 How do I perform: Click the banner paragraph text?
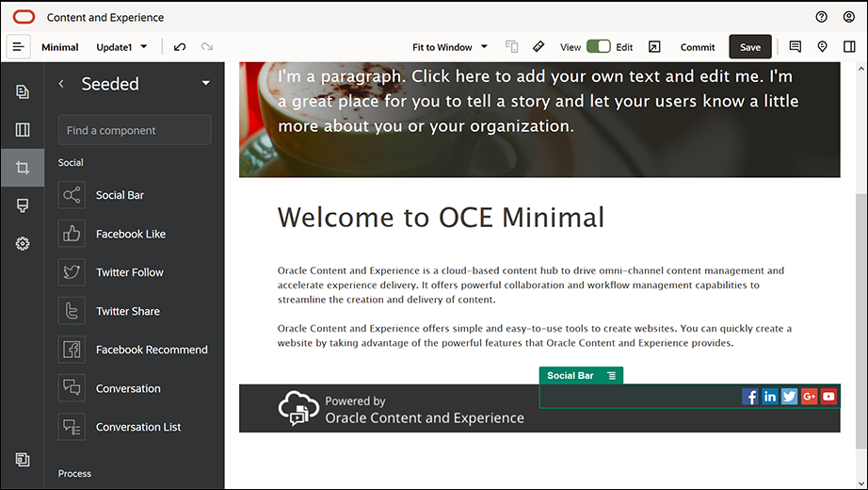coord(538,101)
